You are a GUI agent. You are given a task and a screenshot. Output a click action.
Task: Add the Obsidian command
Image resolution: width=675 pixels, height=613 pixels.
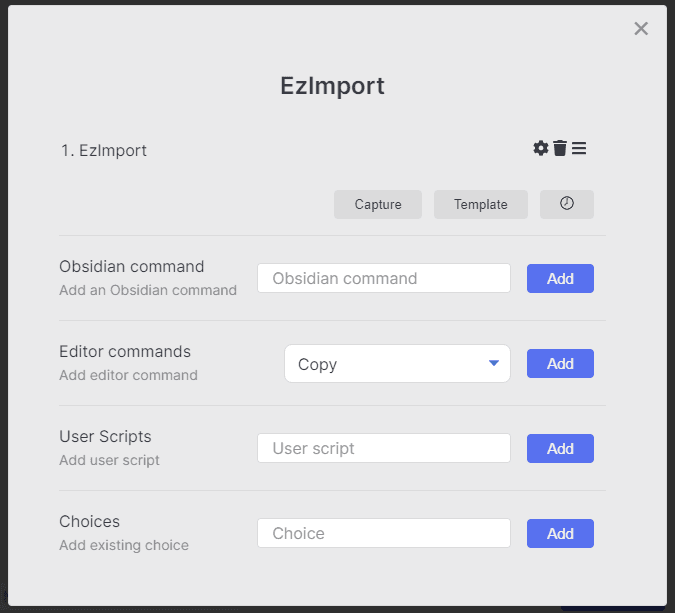(x=560, y=279)
